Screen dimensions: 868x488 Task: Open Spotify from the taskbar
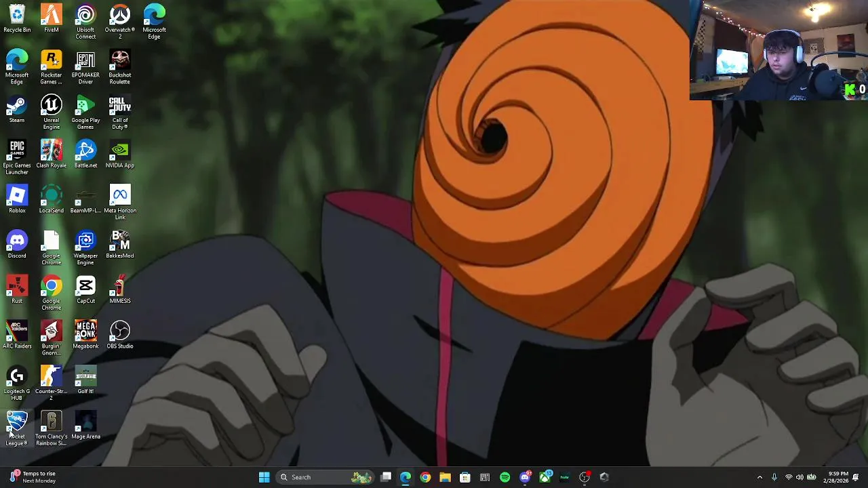[x=505, y=477]
